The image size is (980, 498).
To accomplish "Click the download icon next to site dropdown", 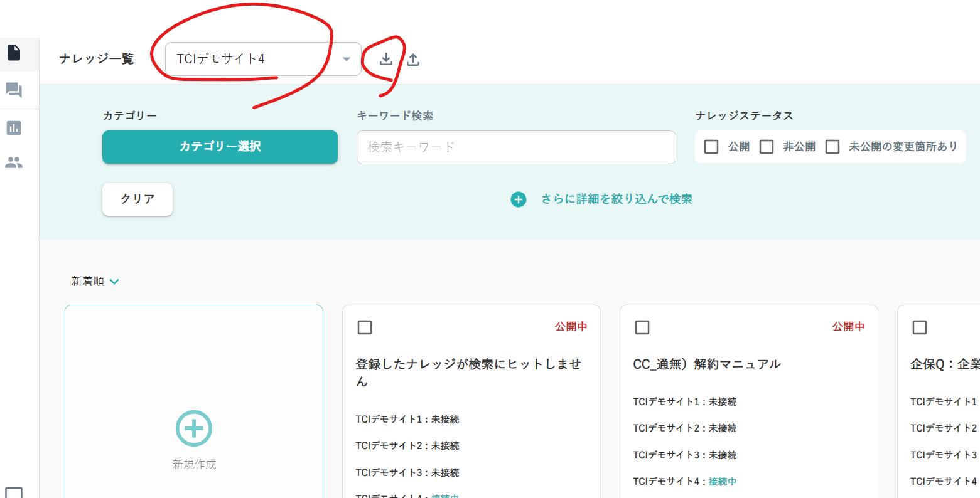I will [x=386, y=59].
